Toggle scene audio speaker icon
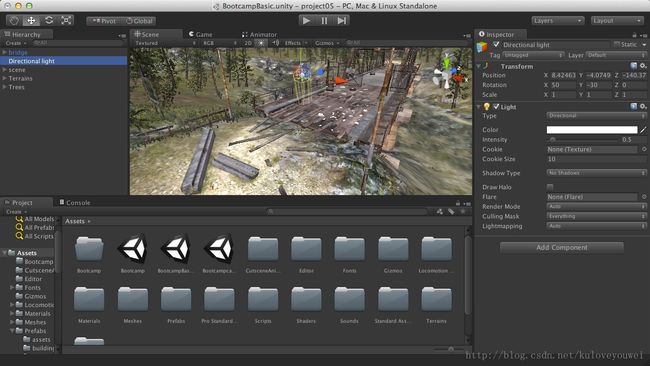Image resolution: width=650 pixels, height=366 pixels. click(275, 43)
